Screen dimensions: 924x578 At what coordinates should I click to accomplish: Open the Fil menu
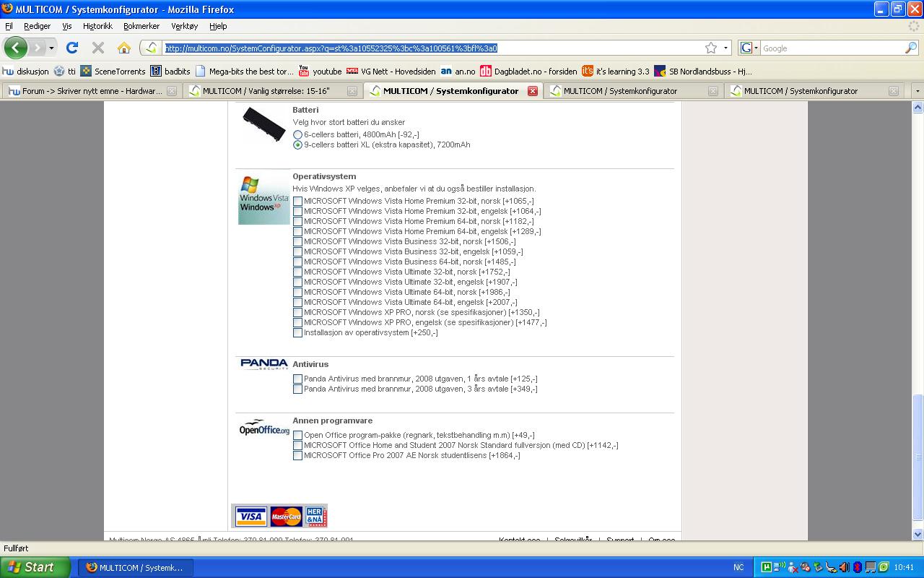(9, 26)
